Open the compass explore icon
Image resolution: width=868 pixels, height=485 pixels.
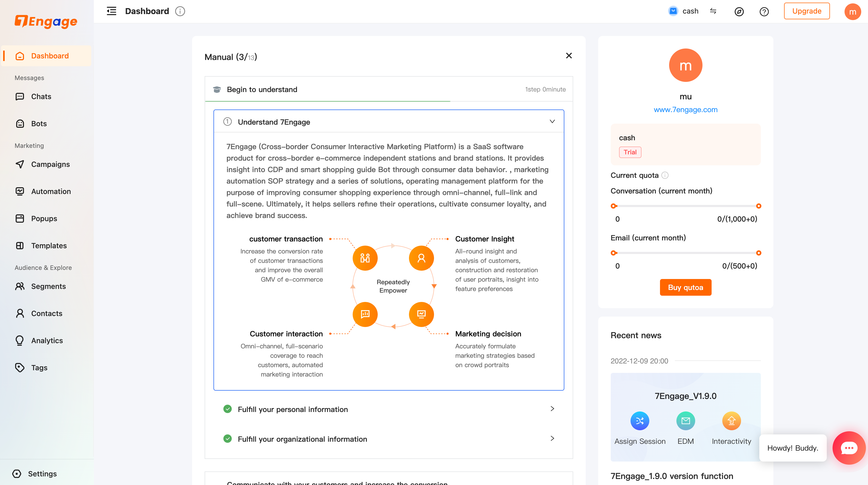point(739,12)
